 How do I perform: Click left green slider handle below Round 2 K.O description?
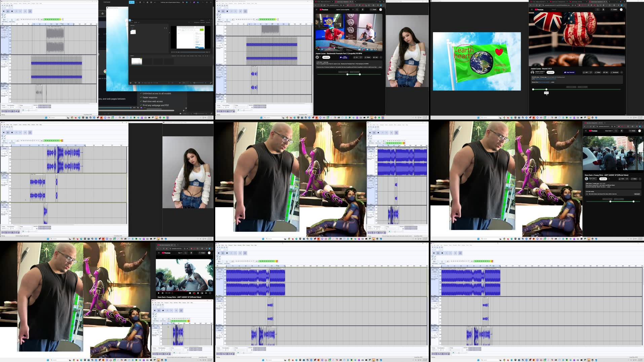533,89
